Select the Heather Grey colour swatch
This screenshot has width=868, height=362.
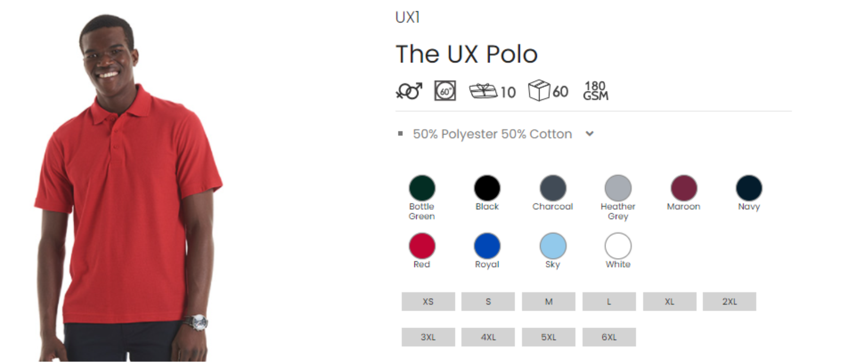pos(618,188)
